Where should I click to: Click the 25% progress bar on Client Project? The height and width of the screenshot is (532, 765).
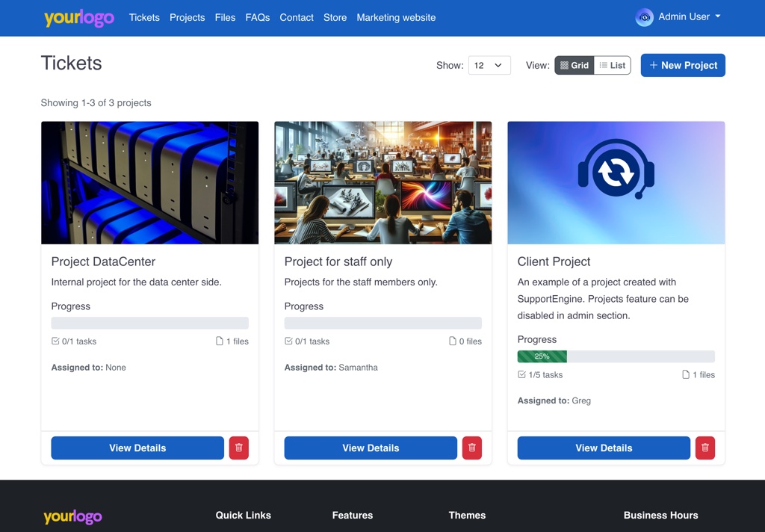tap(542, 356)
